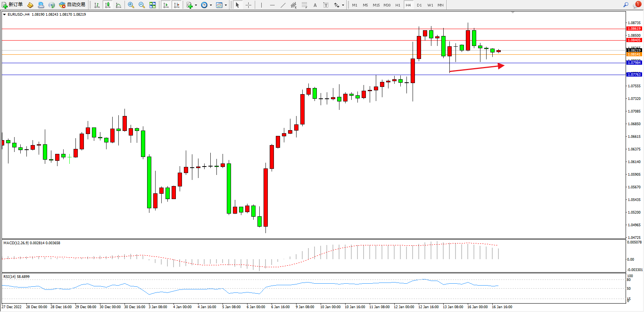Toggle AutoTrading (自动交易) button
644x312 pixels.
click(72, 5)
